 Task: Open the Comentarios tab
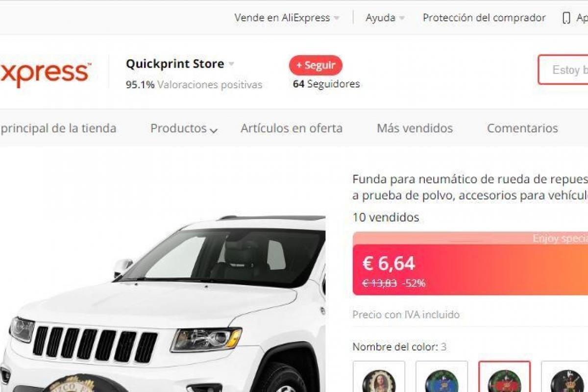[x=522, y=128]
